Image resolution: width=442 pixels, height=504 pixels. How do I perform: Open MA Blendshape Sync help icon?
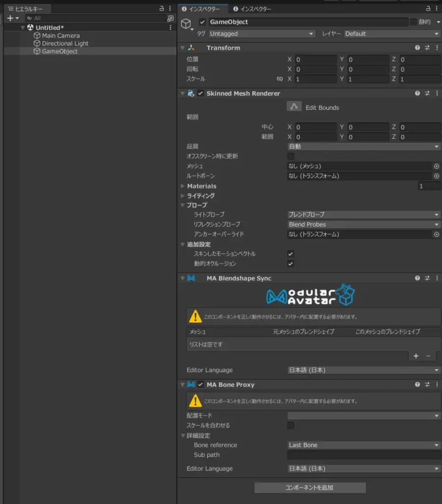417,278
